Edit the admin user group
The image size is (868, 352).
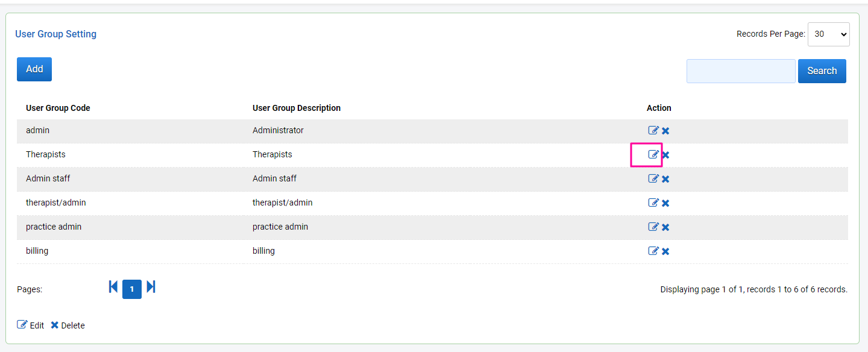point(653,130)
